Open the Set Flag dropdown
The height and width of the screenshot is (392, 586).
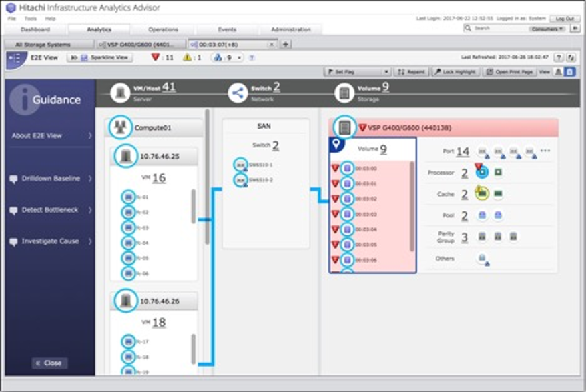coord(357,72)
